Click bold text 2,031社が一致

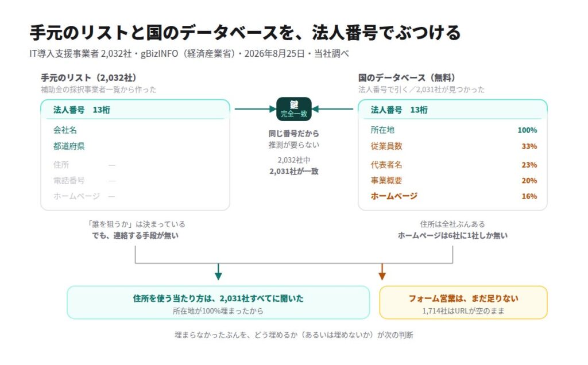(x=293, y=172)
